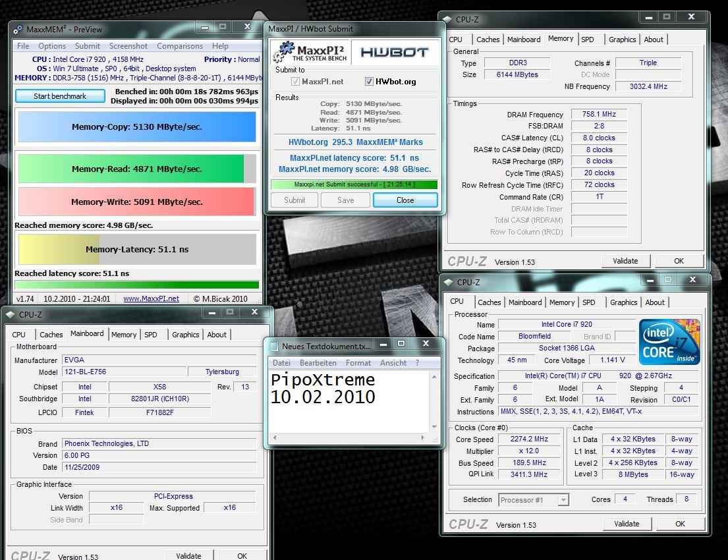Open the Help menu in MaxxMEM

click(220, 46)
